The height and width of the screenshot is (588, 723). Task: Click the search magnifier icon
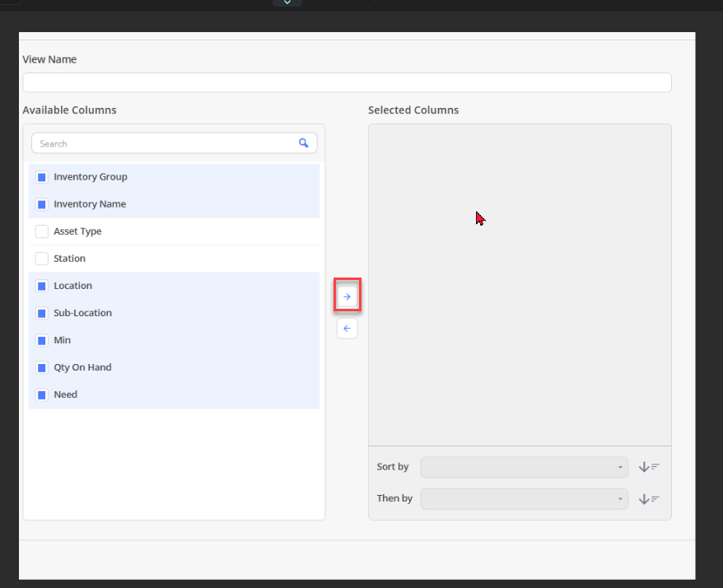point(303,143)
